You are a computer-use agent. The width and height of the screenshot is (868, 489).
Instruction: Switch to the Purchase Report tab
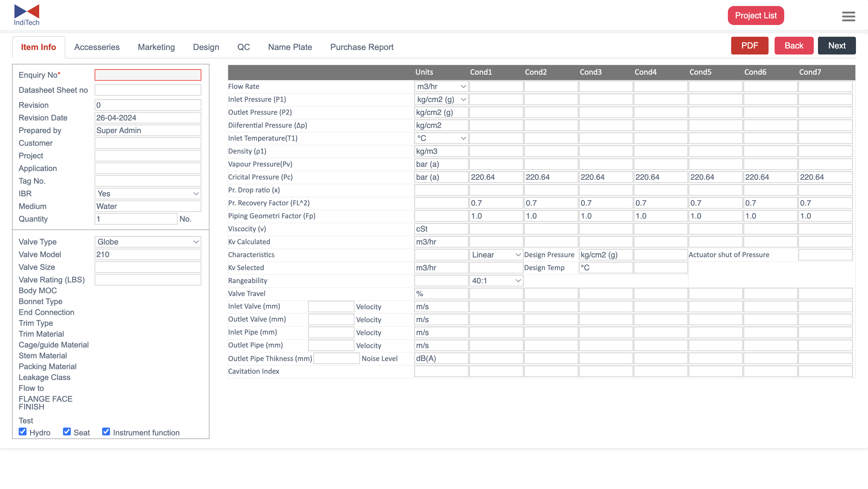362,47
